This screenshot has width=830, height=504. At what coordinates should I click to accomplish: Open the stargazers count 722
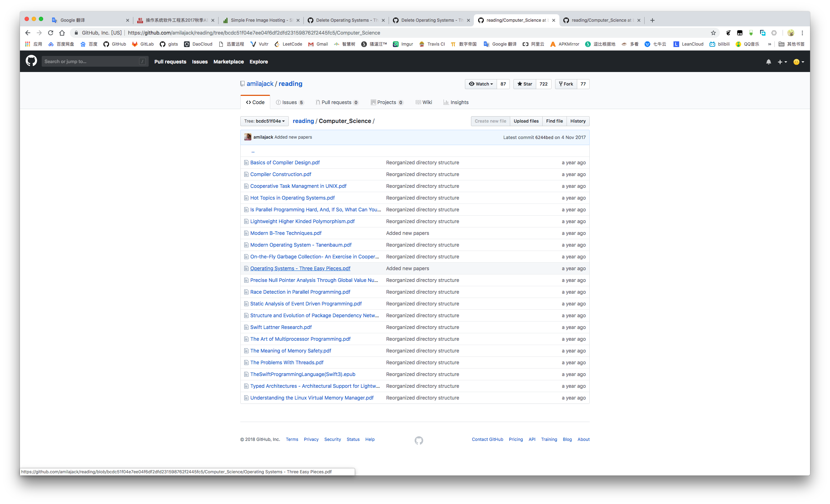point(543,84)
